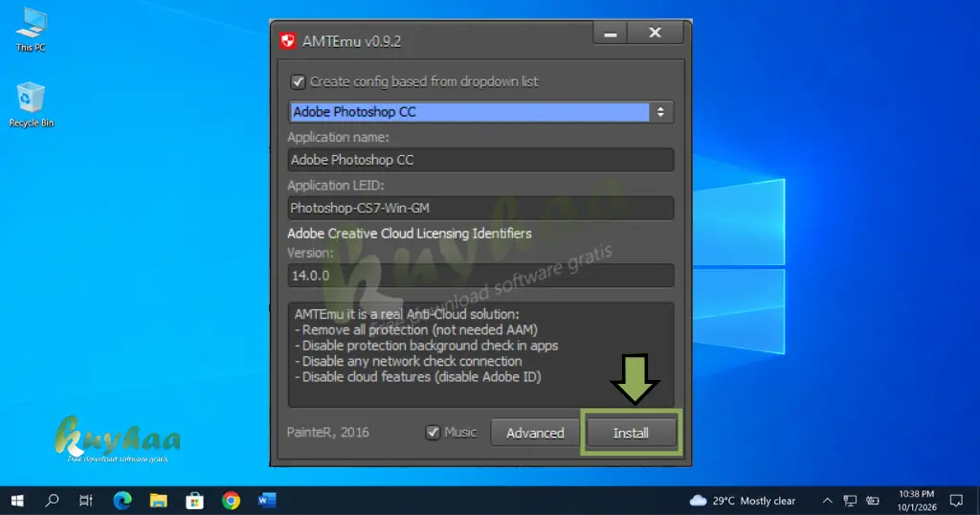980x515 pixels.
Task: Open the Advanced options
Action: point(535,433)
